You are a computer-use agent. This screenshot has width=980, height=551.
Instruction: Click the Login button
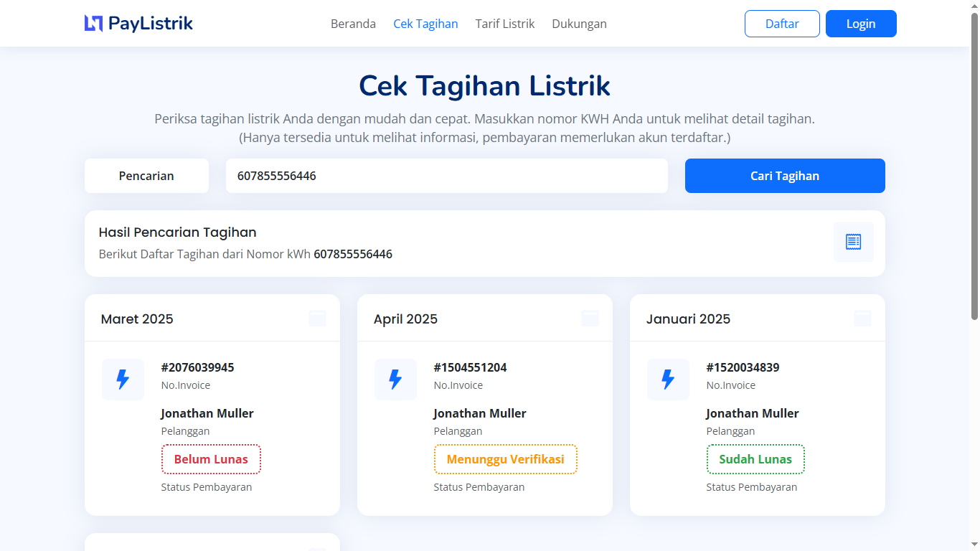861,24
